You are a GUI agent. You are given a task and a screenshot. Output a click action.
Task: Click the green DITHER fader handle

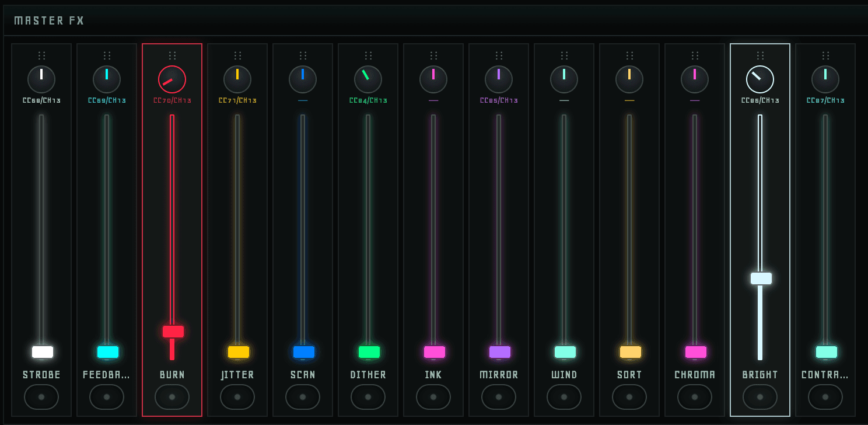[x=369, y=352]
